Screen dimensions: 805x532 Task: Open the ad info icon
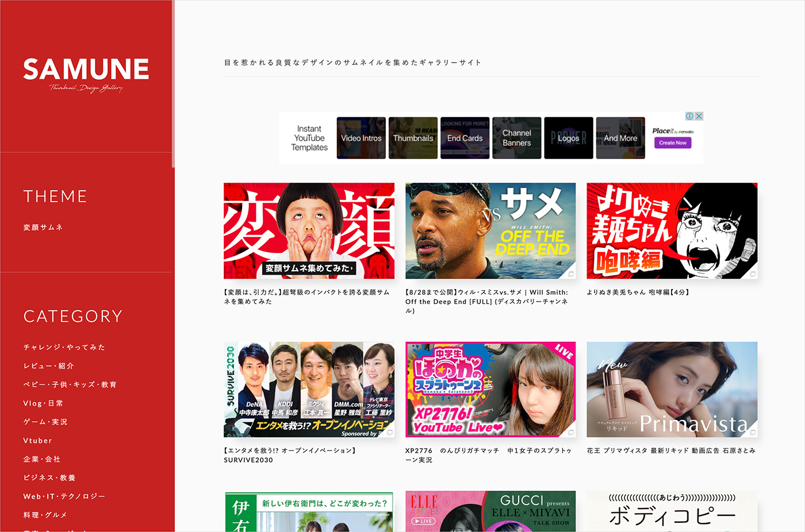click(x=690, y=116)
